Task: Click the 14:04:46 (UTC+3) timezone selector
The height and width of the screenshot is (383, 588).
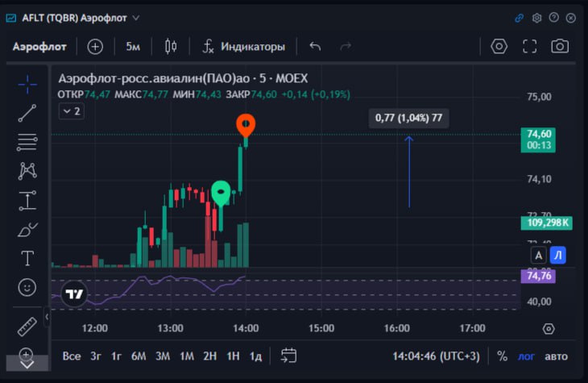Action: [x=436, y=356]
